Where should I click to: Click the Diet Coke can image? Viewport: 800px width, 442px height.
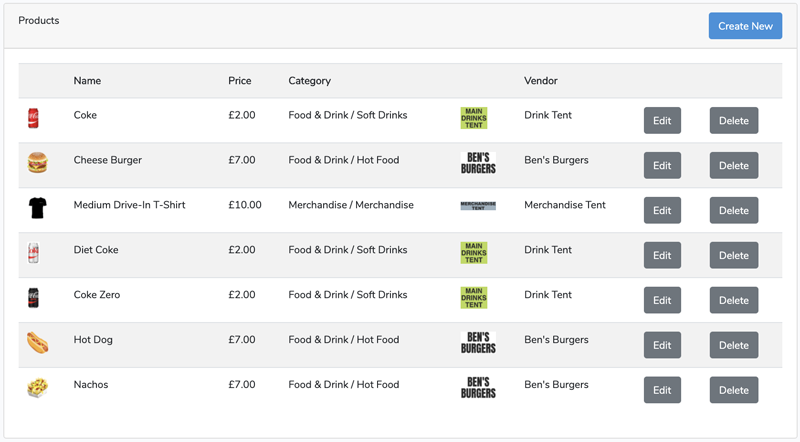[x=33, y=253]
